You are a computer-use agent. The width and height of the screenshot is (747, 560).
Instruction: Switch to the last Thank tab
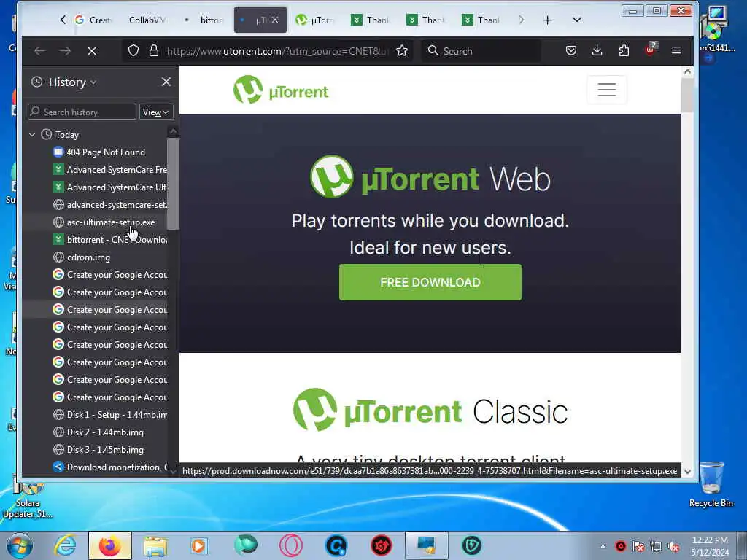pyautogui.click(x=481, y=20)
